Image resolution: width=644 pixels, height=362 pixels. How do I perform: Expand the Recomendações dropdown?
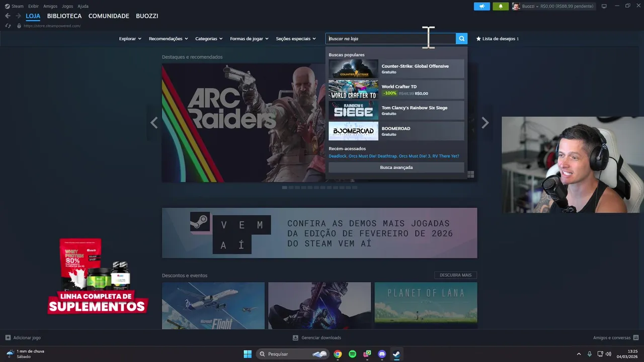(x=168, y=39)
